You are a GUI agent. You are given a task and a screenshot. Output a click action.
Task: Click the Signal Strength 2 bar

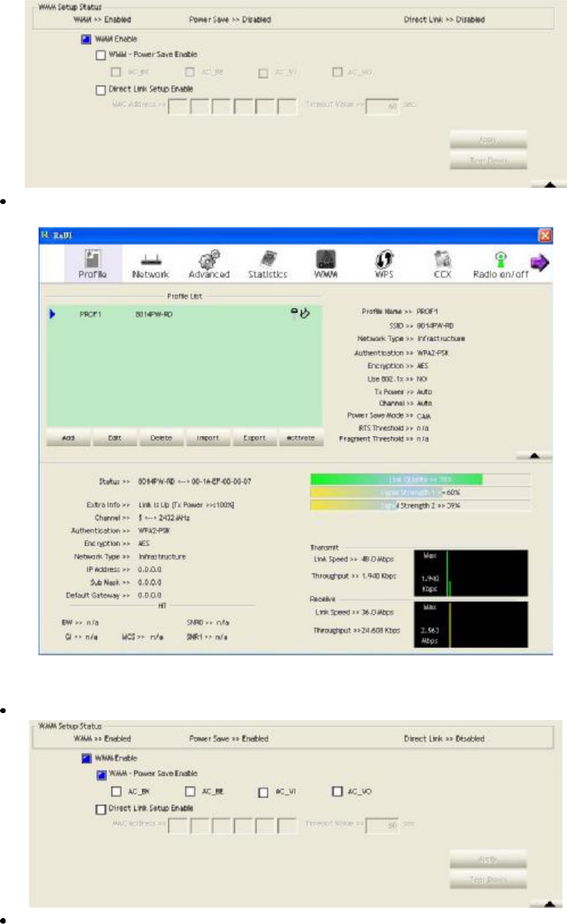[x=421, y=506]
